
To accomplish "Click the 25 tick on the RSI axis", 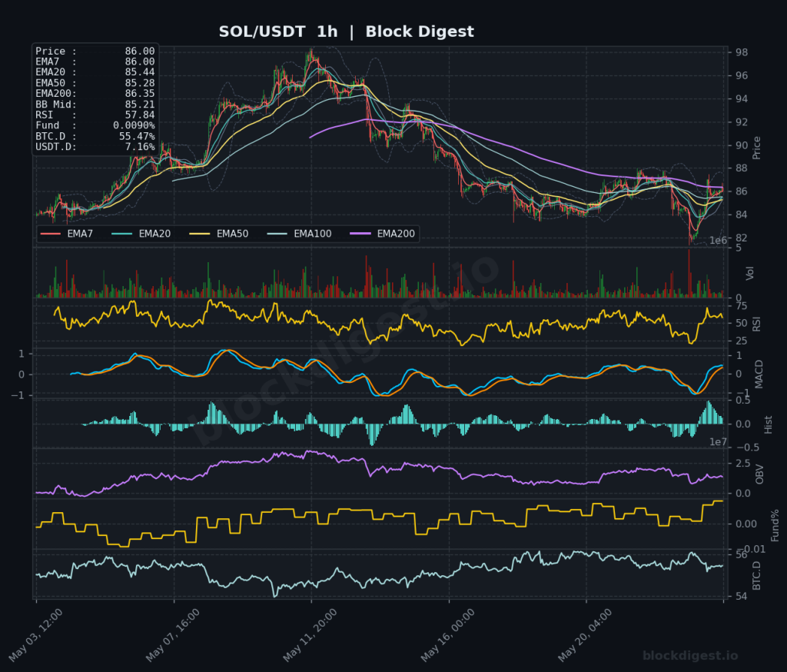I will coord(741,341).
